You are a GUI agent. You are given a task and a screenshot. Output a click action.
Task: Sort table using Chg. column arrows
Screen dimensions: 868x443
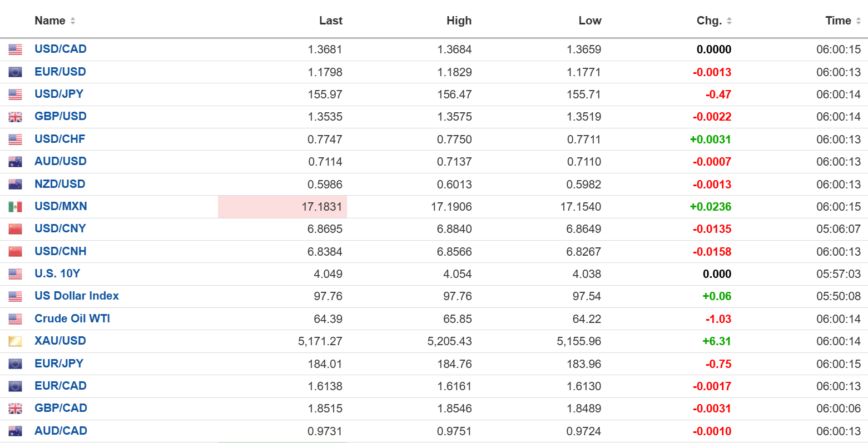729,21
